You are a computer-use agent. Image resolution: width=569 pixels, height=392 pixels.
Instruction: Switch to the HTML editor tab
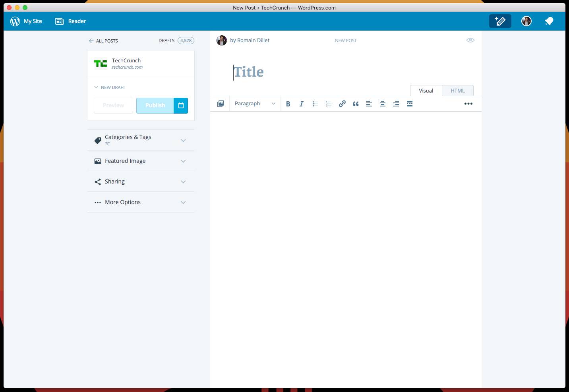pos(458,91)
